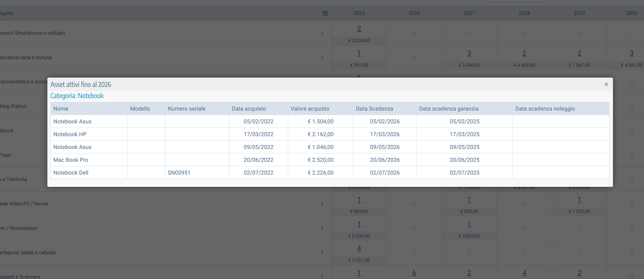
Task: Click the Nome column header
Action: pyautogui.click(x=61, y=109)
